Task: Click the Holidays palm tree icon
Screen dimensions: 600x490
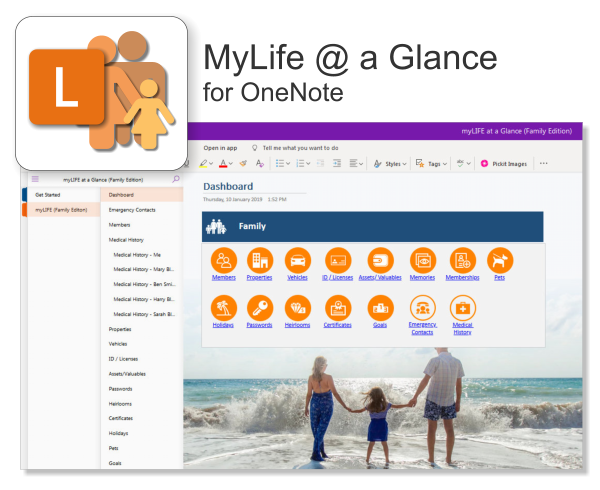Action: (x=224, y=308)
